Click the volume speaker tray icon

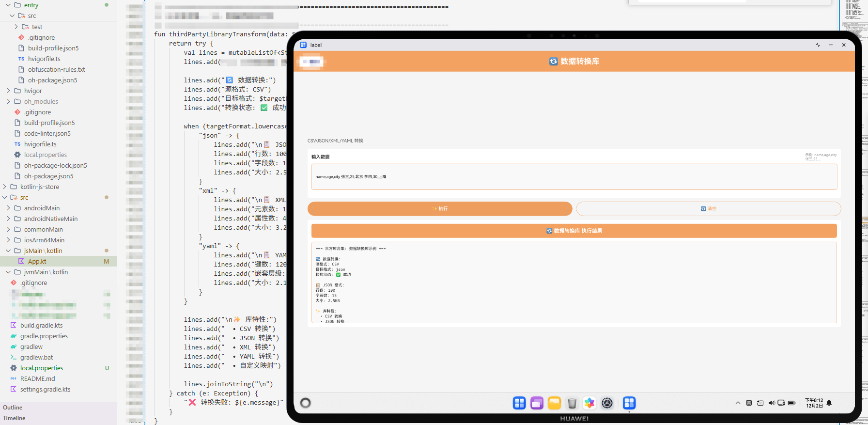click(x=772, y=403)
